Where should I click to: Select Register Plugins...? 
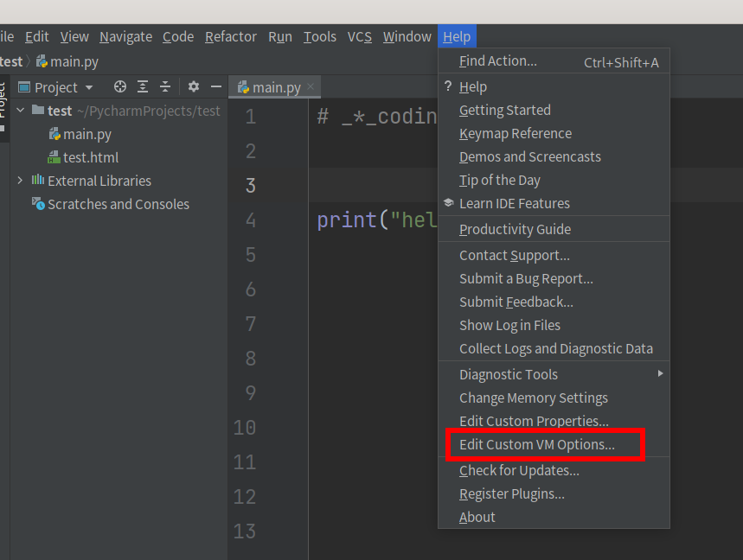coord(554,493)
